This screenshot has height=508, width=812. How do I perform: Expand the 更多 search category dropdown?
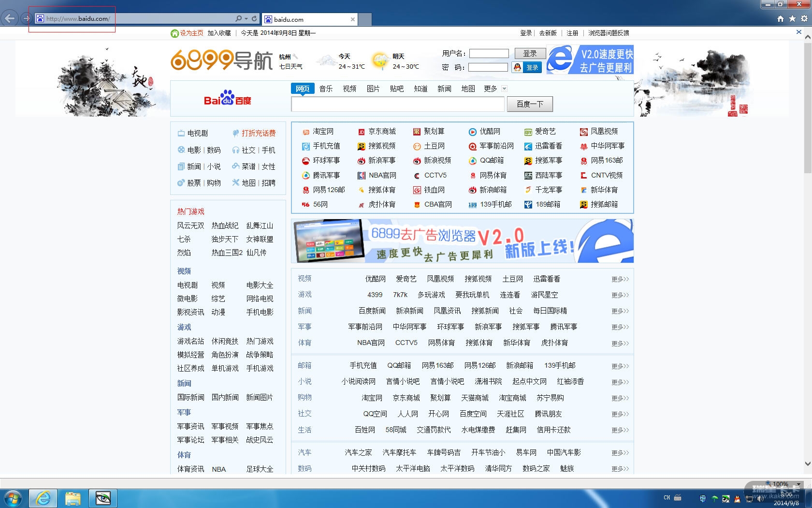[x=504, y=89]
